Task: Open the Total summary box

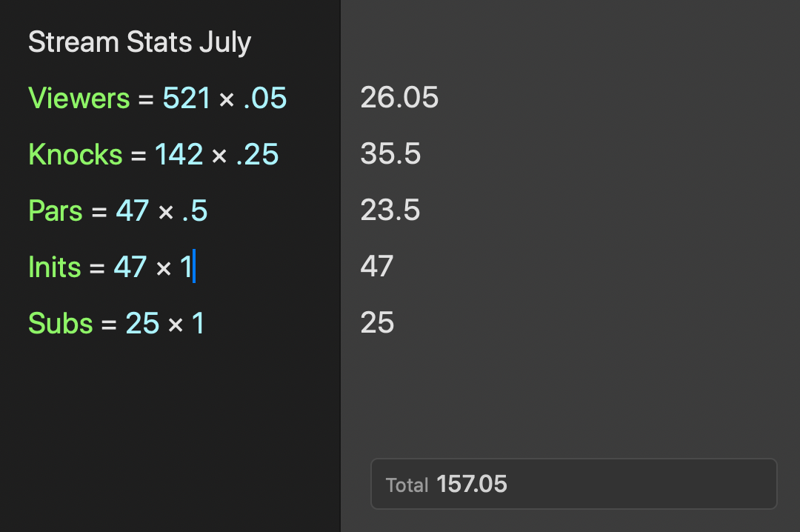Action: pyautogui.click(x=573, y=484)
